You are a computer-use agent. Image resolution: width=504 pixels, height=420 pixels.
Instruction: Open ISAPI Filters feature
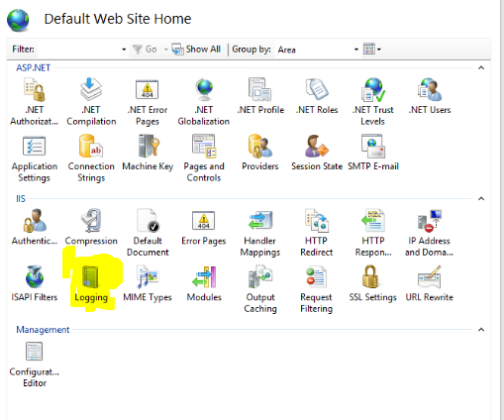coord(35,284)
